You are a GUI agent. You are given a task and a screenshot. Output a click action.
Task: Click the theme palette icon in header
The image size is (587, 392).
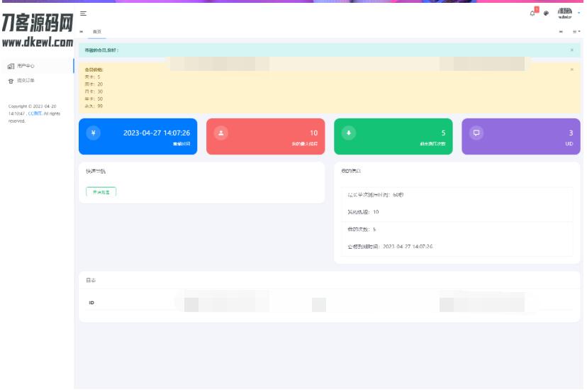tap(546, 13)
